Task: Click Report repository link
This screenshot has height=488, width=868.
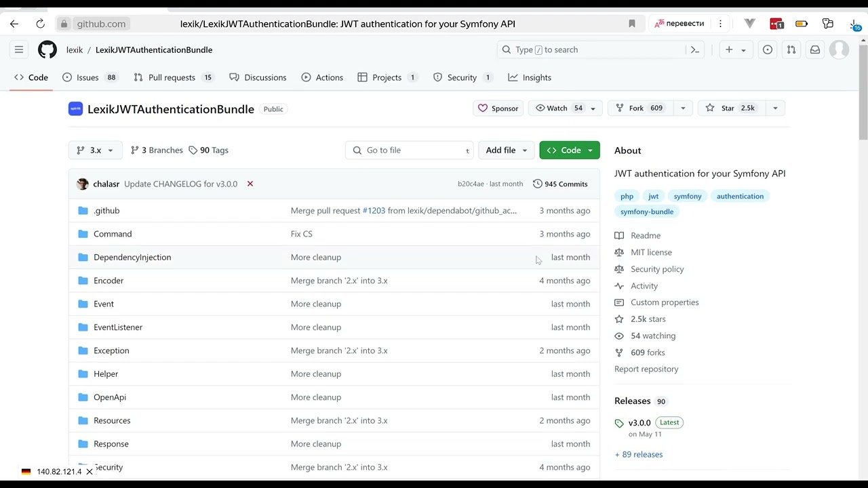Action: point(646,369)
